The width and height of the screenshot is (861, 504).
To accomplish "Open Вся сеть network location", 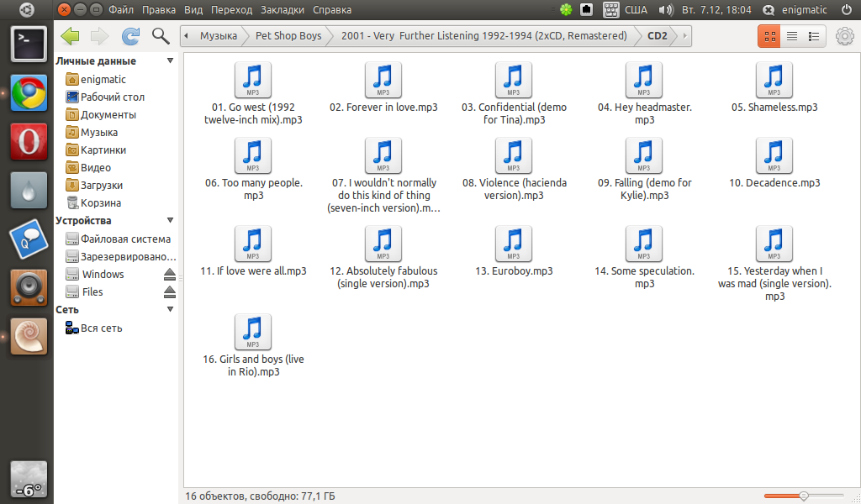I will pos(93,328).
